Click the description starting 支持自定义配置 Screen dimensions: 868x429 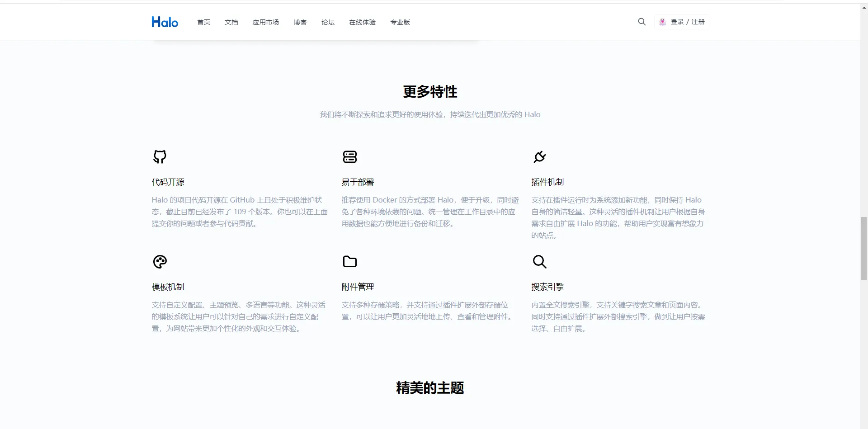(239, 317)
